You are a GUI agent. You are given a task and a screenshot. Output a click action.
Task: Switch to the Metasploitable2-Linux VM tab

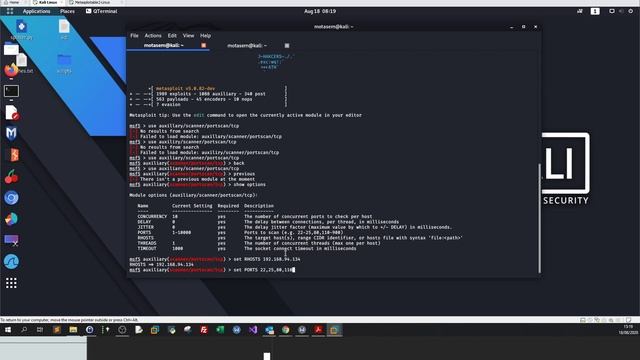(92, 2)
